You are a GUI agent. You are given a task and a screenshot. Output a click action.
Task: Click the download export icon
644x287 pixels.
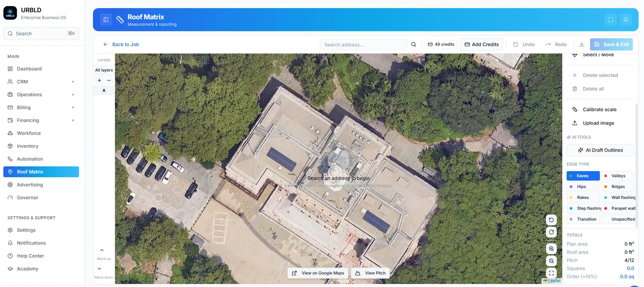[582, 45]
